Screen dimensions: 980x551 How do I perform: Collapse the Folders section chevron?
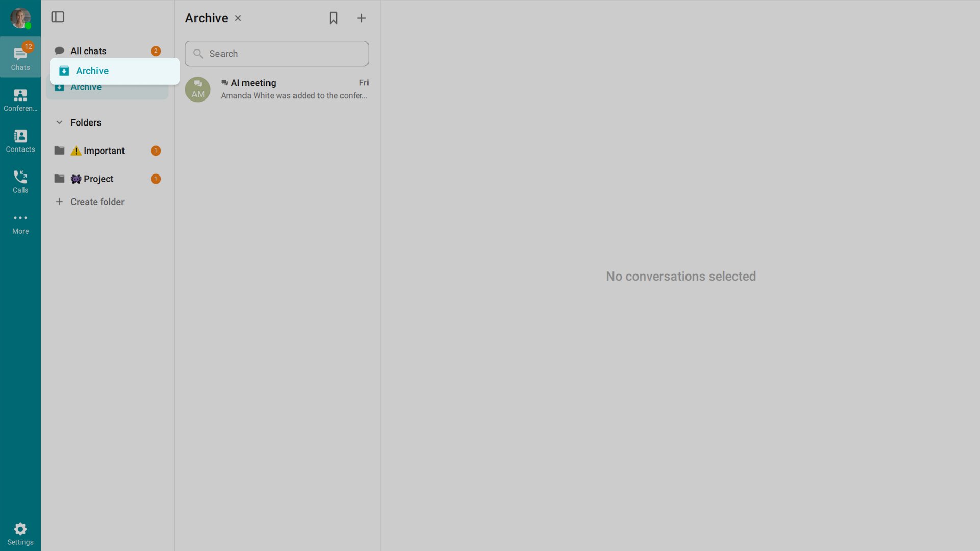59,122
